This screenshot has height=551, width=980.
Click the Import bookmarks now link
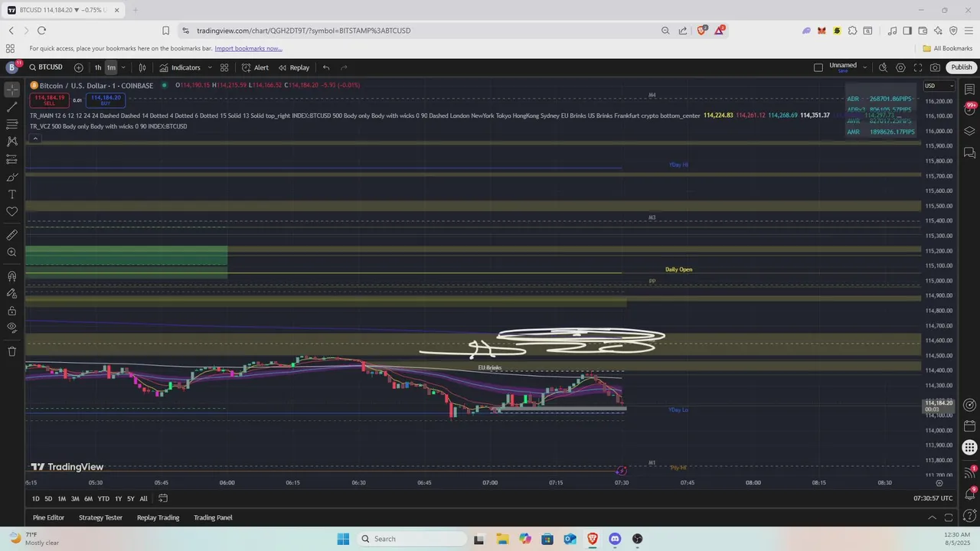[248, 48]
